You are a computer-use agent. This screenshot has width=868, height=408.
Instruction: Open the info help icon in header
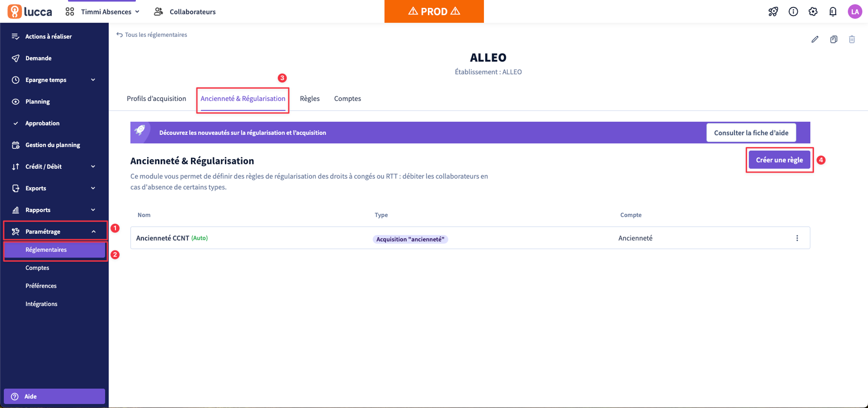[793, 12]
